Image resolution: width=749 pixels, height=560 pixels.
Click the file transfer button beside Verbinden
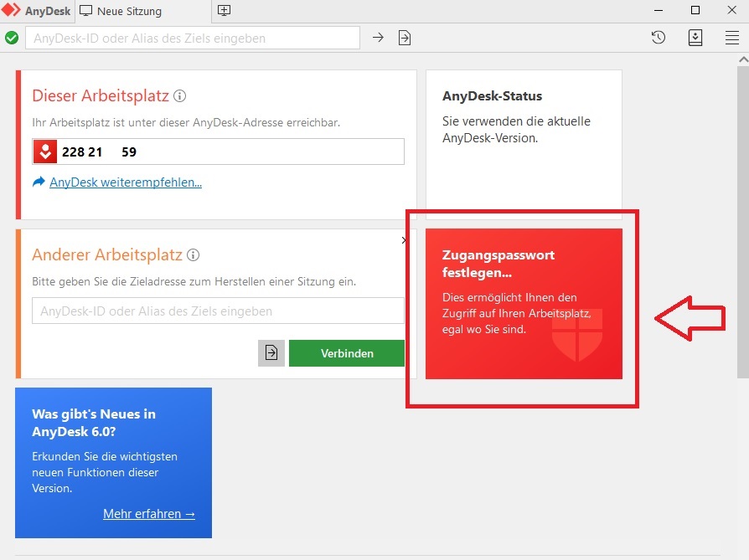pyautogui.click(x=271, y=353)
